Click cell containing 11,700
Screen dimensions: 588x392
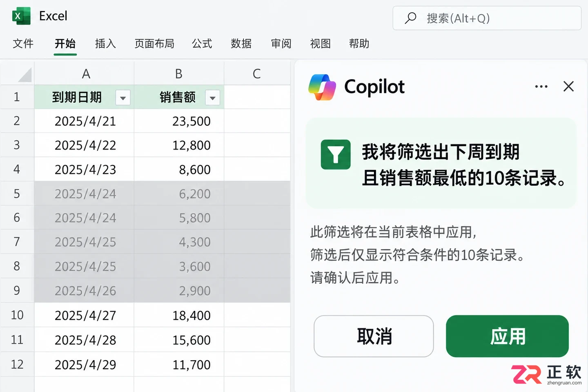pyautogui.click(x=179, y=364)
